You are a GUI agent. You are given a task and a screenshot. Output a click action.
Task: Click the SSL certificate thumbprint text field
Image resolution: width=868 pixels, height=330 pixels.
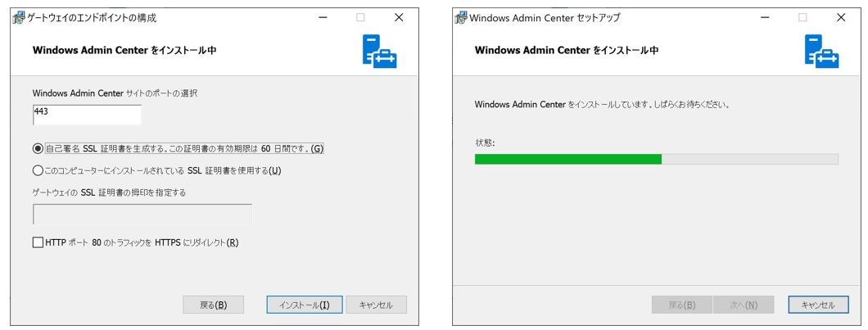tap(142, 215)
